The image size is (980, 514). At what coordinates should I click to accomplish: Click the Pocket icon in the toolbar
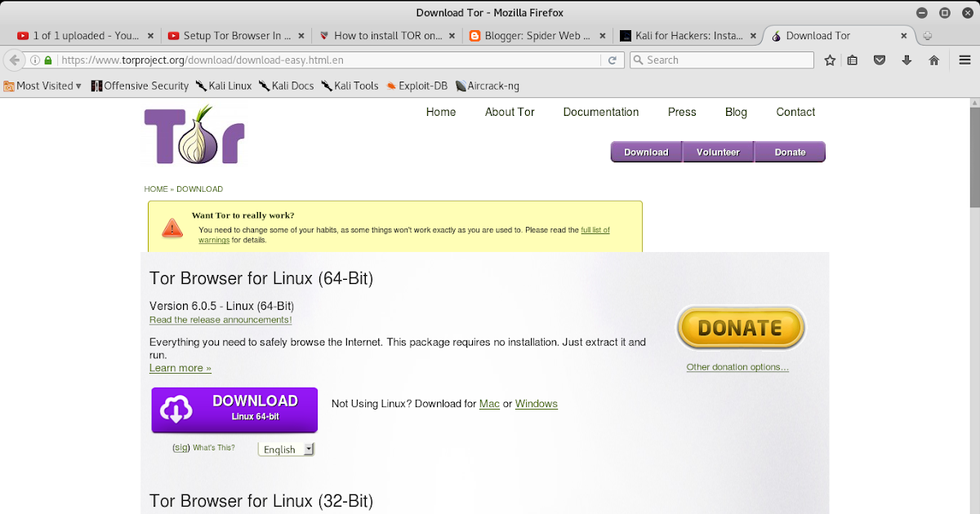pyautogui.click(x=880, y=60)
